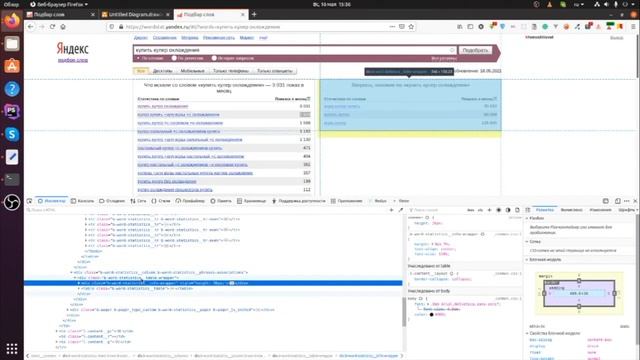This screenshot has width=640, height=360.
Task: Toggle light color scheme simulation
Action: (x=499, y=210)
